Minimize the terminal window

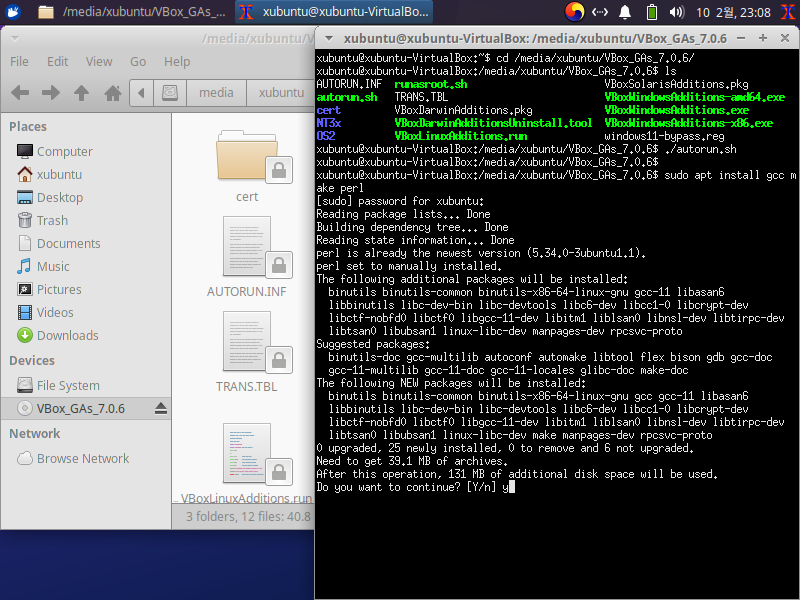[x=741, y=38]
